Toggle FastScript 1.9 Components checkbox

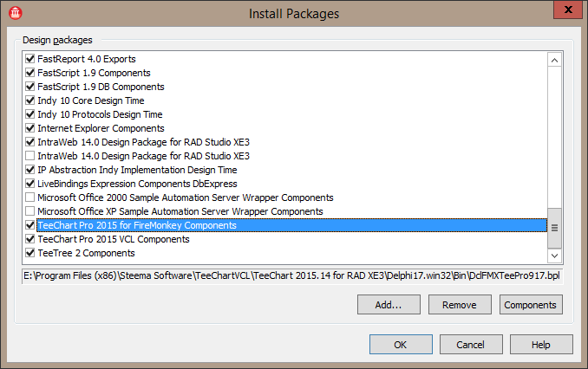(x=30, y=73)
